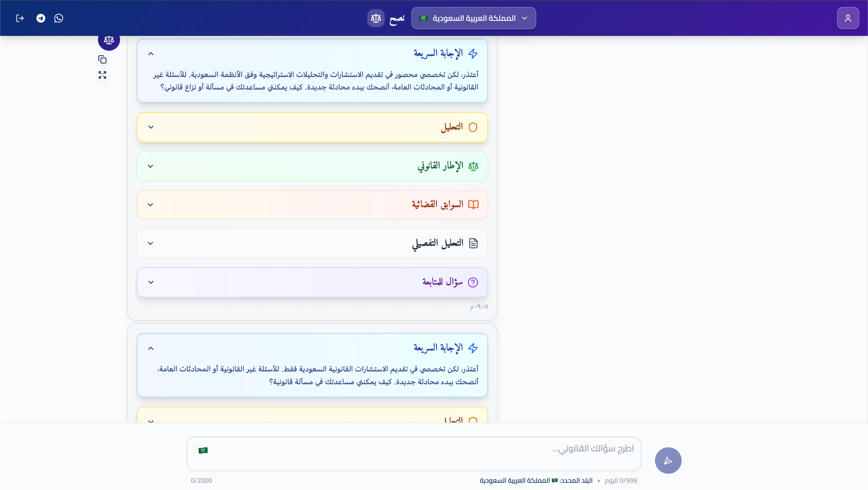The image size is (868, 490).
Task: Click first quick answer text starting with 'أعتذر، لكن تخصصي محصور'
Action: click(x=316, y=81)
